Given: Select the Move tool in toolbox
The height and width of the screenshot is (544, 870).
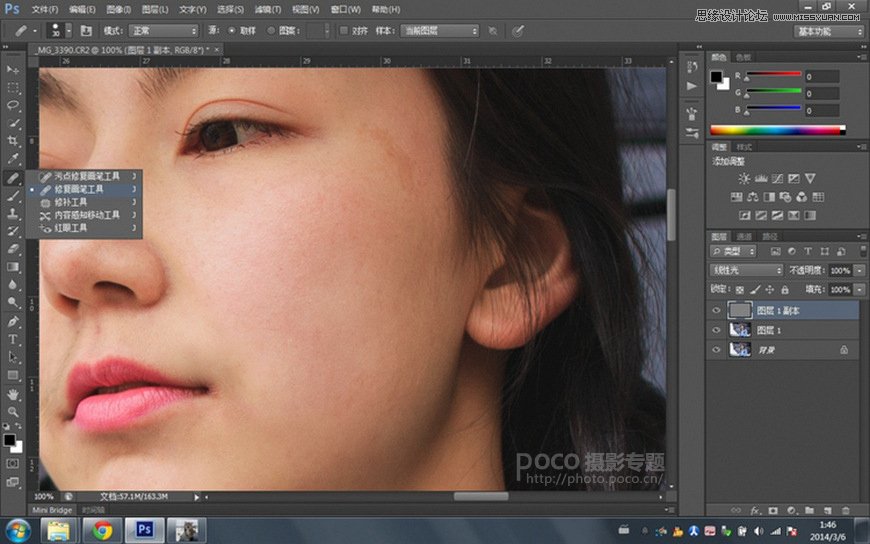Looking at the screenshot, I should point(14,69).
